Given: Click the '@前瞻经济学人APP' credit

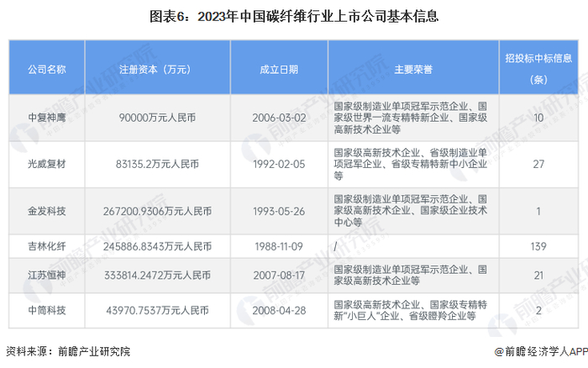Looking at the screenshot, I should [541, 351].
